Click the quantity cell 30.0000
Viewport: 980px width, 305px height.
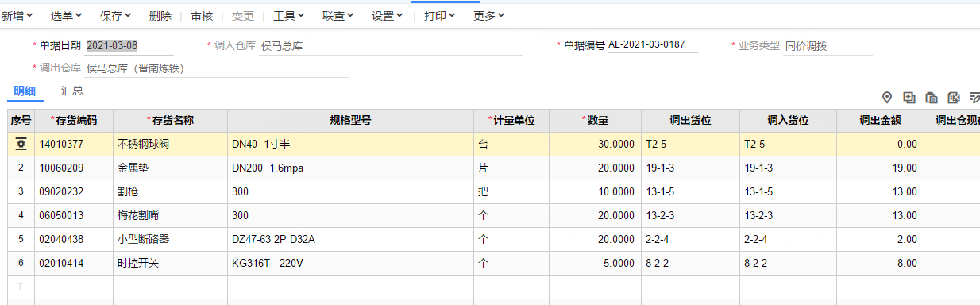pyautogui.click(x=595, y=145)
